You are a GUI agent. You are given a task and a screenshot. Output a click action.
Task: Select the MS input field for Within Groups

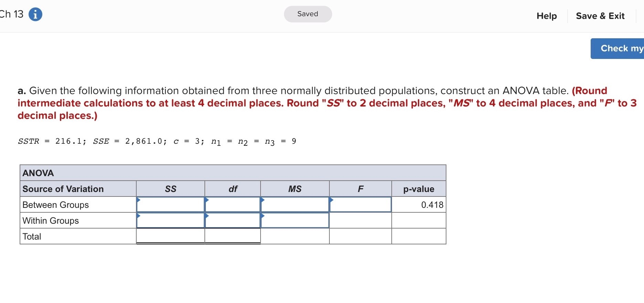point(295,220)
